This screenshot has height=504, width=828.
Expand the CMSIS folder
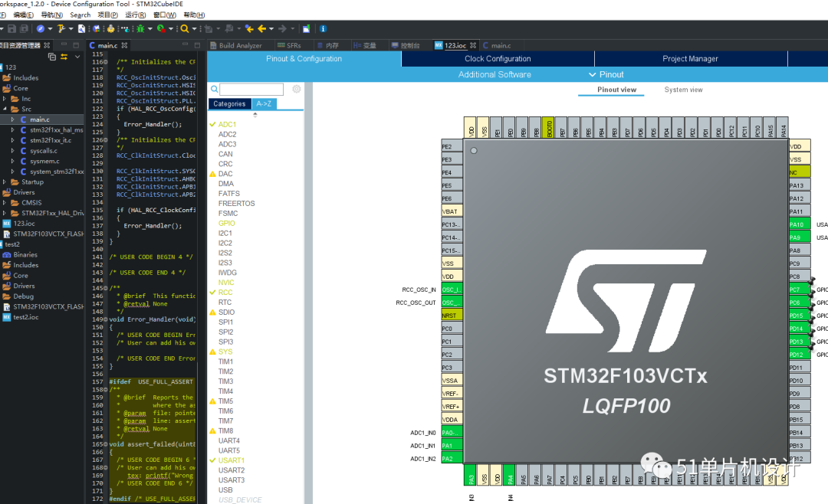(x=5, y=203)
